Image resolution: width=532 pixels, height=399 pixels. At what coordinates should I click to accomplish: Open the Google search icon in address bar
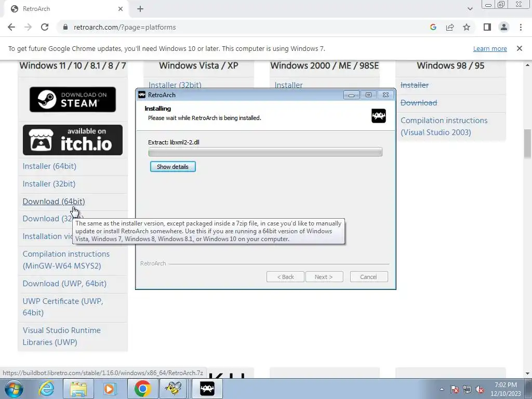point(433,27)
